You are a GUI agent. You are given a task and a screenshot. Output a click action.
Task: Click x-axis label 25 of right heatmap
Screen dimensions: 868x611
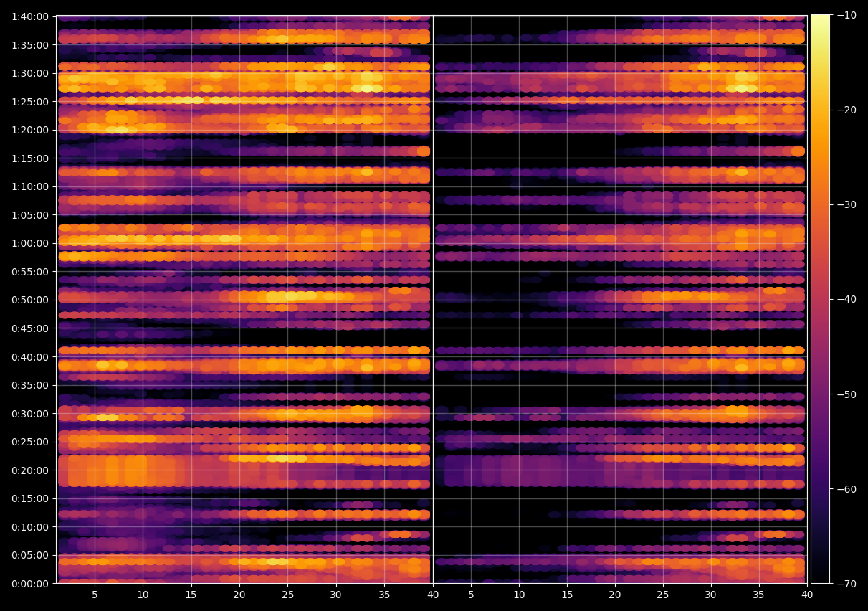[663, 595]
